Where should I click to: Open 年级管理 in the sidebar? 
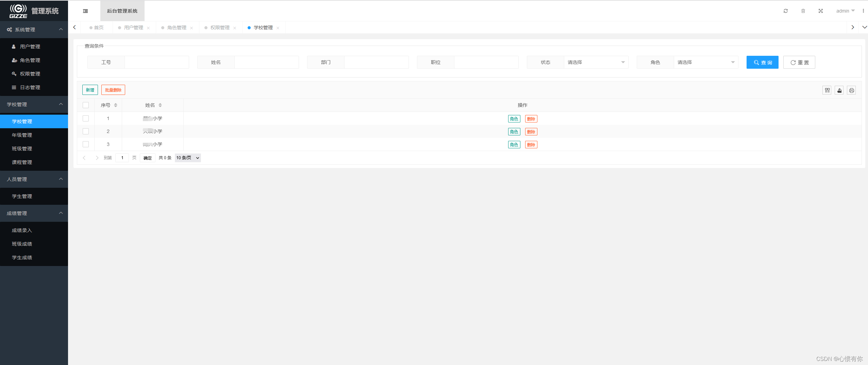[34, 135]
